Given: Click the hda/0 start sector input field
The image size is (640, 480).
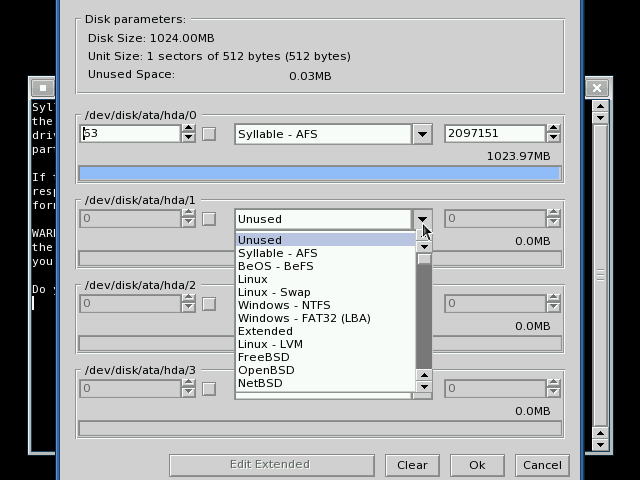Looking at the screenshot, I should coord(130,134).
